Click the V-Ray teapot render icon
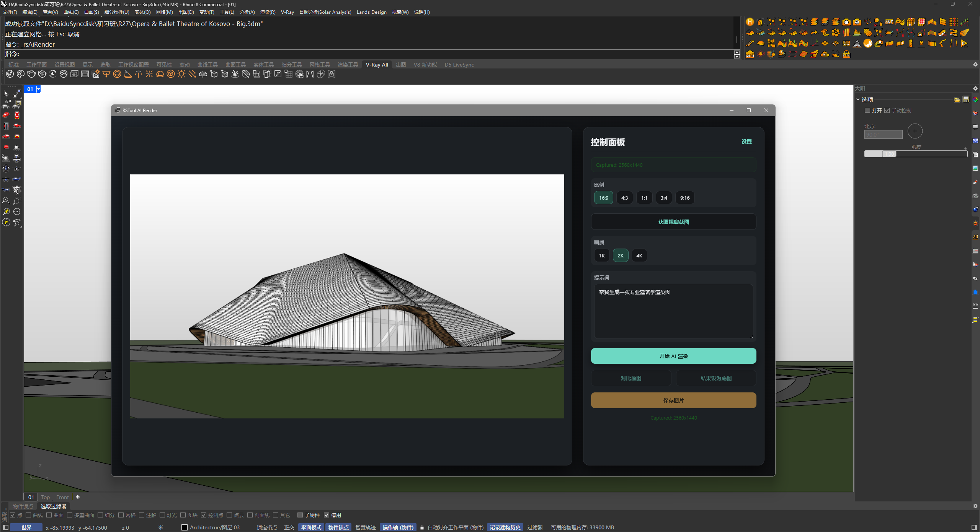The width and height of the screenshot is (980, 532). 31,74
